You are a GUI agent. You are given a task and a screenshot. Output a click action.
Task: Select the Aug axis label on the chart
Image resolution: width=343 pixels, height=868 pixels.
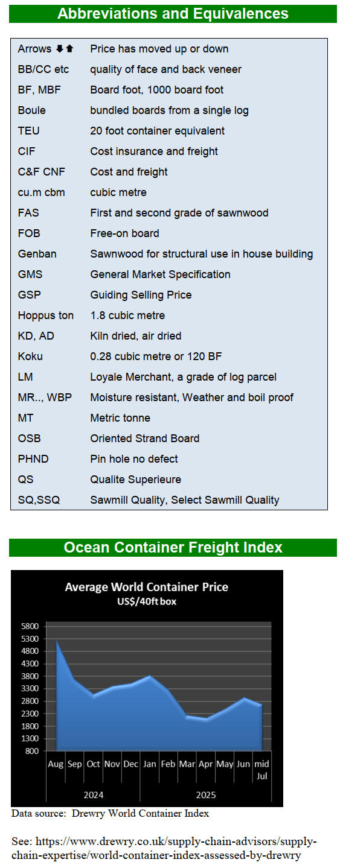[x=56, y=764]
